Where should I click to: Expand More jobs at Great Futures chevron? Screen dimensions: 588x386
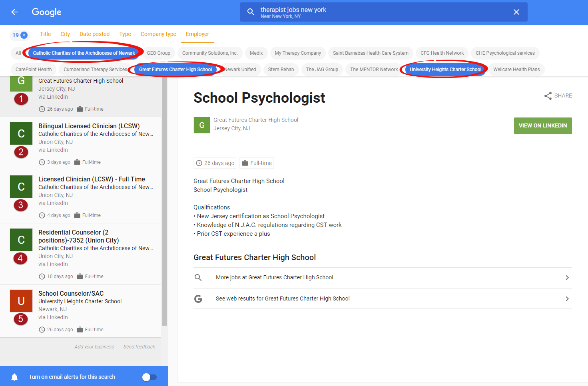click(567, 278)
